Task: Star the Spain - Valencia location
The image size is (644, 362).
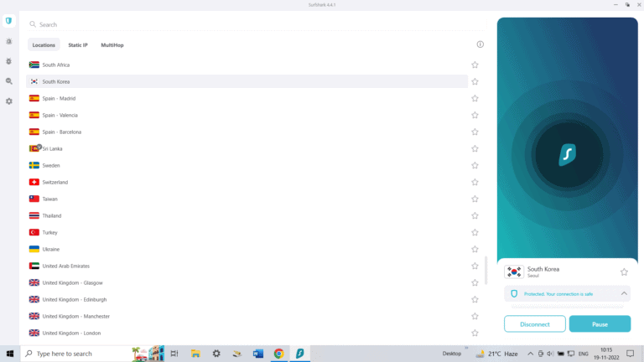Action: [475, 116]
